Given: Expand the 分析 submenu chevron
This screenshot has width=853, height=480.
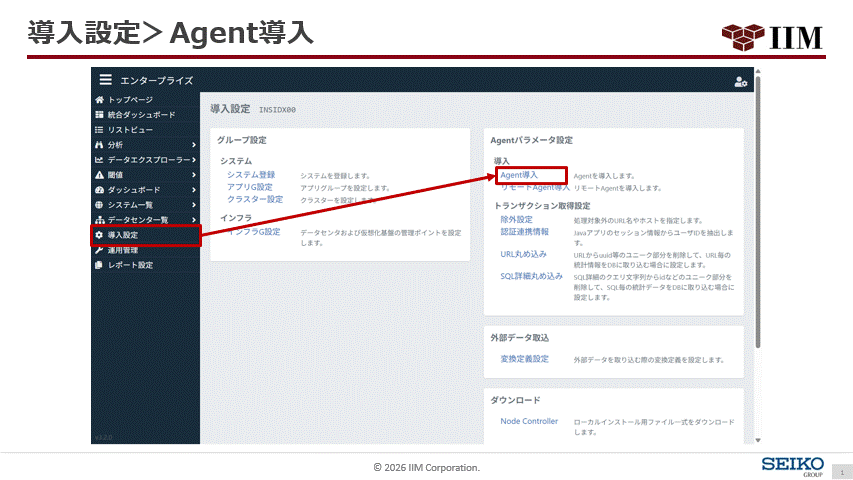Looking at the screenshot, I should (194, 145).
